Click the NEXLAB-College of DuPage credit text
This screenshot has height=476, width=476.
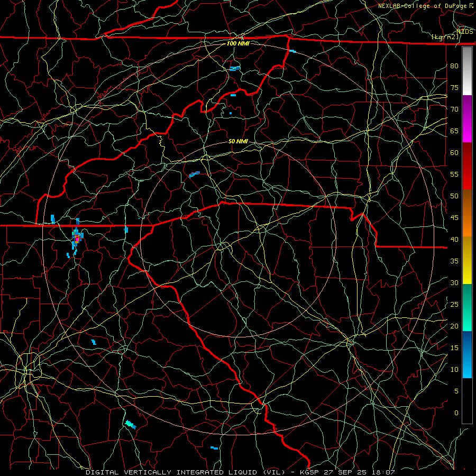click(425, 6)
